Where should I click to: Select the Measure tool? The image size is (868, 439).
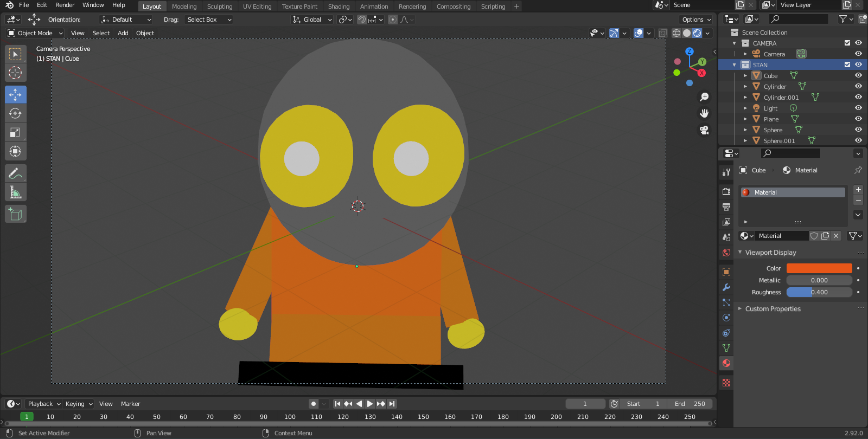tap(15, 192)
